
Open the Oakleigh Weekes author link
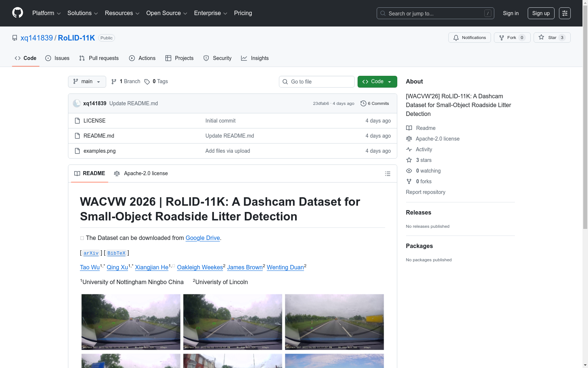[x=200, y=267]
